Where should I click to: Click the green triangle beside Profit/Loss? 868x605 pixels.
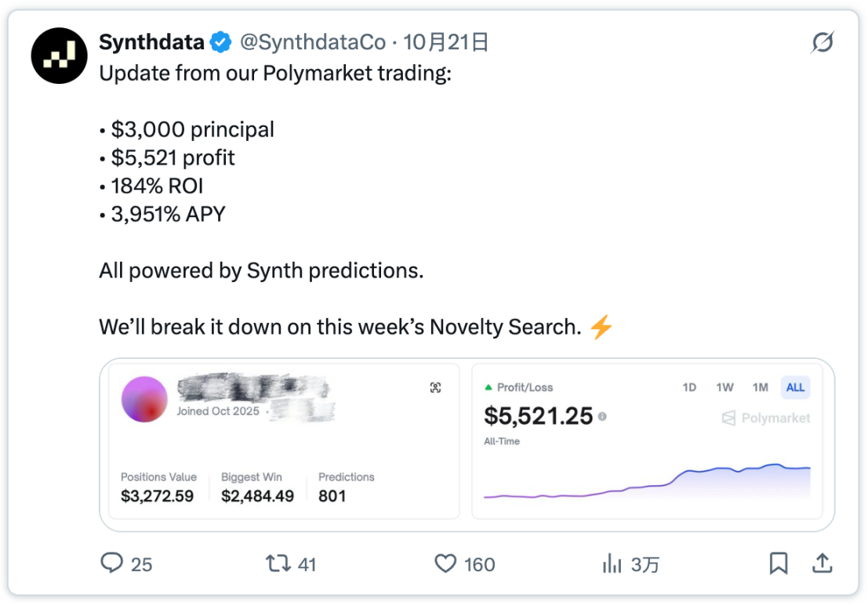[490, 386]
